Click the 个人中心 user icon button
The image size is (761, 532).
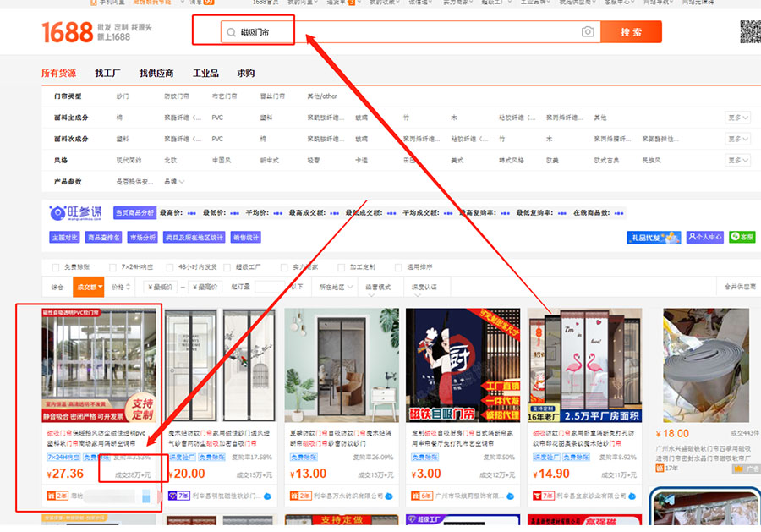tap(704, 238)
